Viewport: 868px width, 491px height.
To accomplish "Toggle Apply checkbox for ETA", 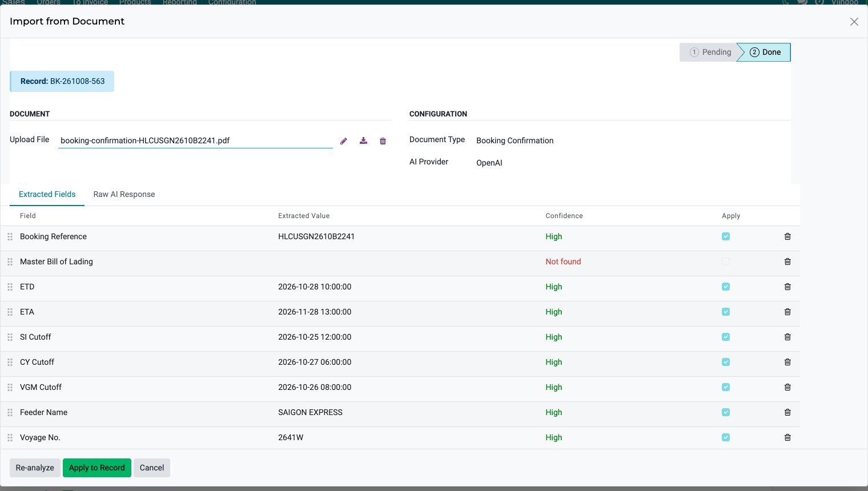I will click(726, 312).
